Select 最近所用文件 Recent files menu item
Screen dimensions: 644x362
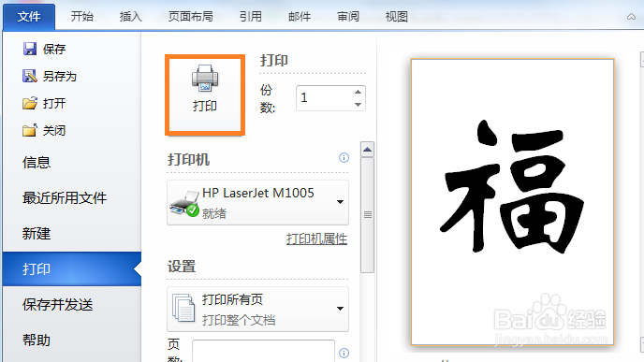coord(72,197)
